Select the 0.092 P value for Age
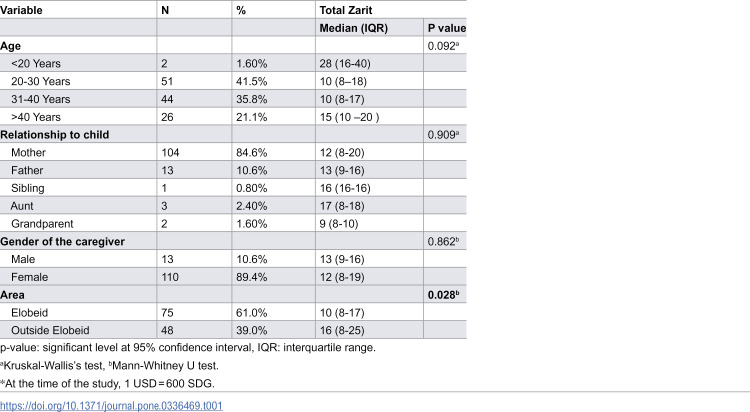The width and height of the screenshot is (750, 412). (x=443, y=46)
